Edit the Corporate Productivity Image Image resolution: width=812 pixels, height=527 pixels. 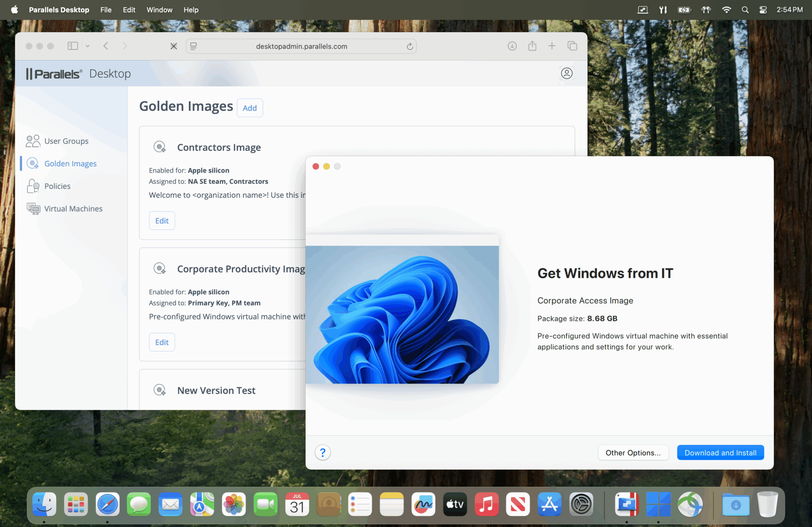point(162,342)
